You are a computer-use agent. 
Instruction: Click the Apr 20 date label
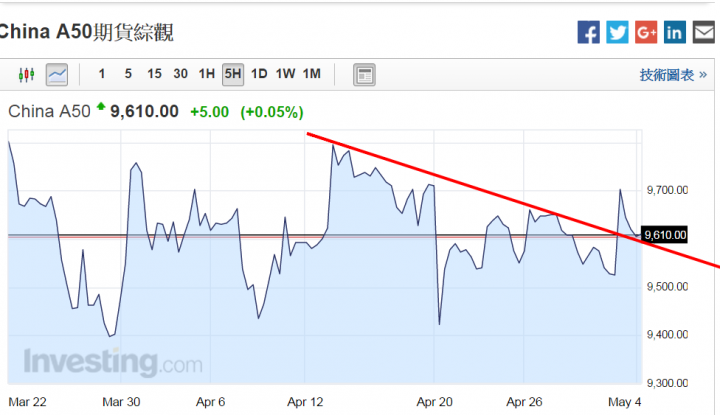(x=434, y=402)
